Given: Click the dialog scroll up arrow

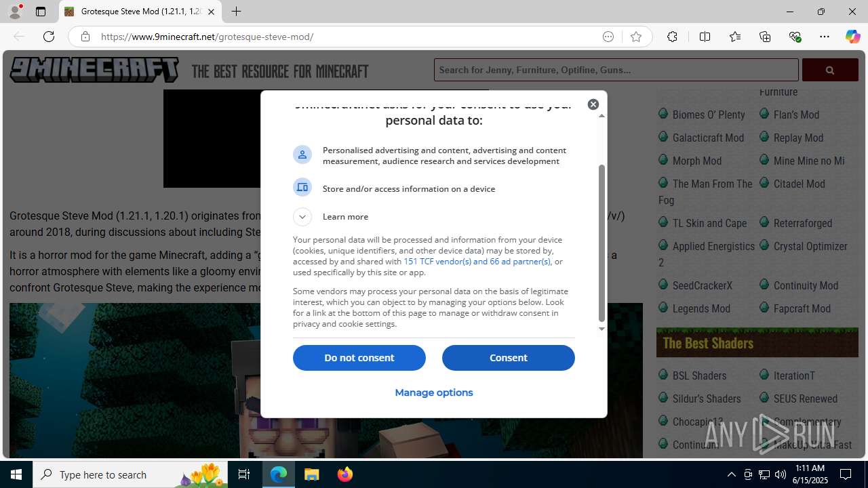Looking at the screenshot, I should pos(601,116).
